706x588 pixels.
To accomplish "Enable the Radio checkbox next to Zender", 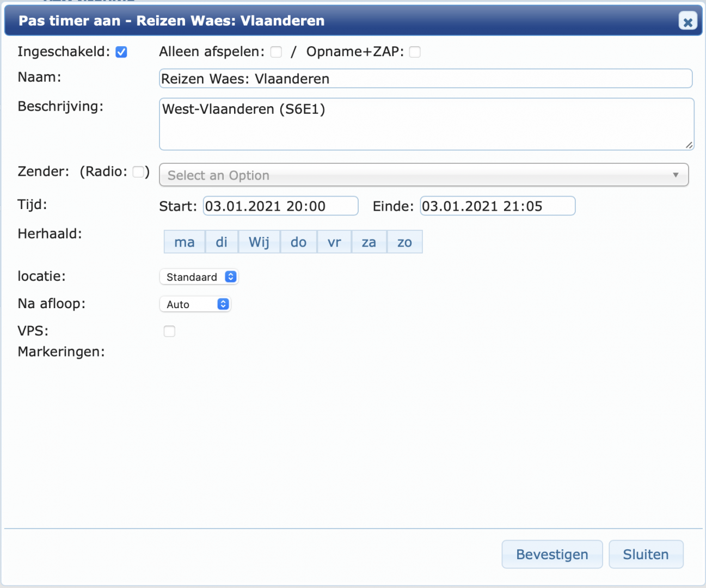I will tap(138, 171).
